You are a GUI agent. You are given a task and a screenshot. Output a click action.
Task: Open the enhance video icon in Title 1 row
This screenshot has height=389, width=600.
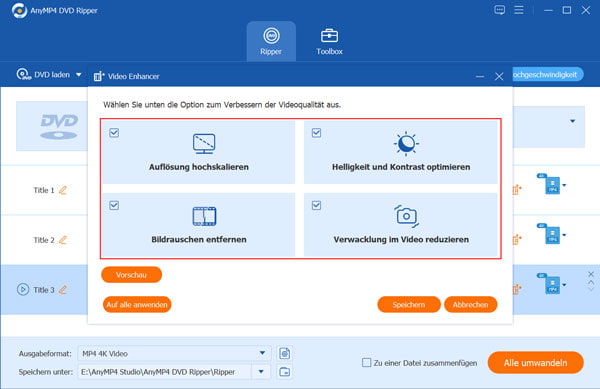click(x=517, y=190)
